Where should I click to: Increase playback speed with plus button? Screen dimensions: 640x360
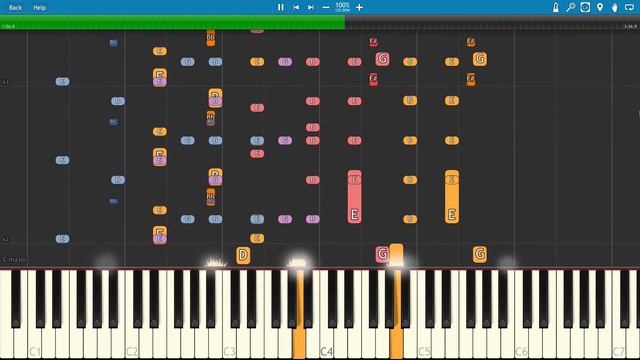[359, 7]
